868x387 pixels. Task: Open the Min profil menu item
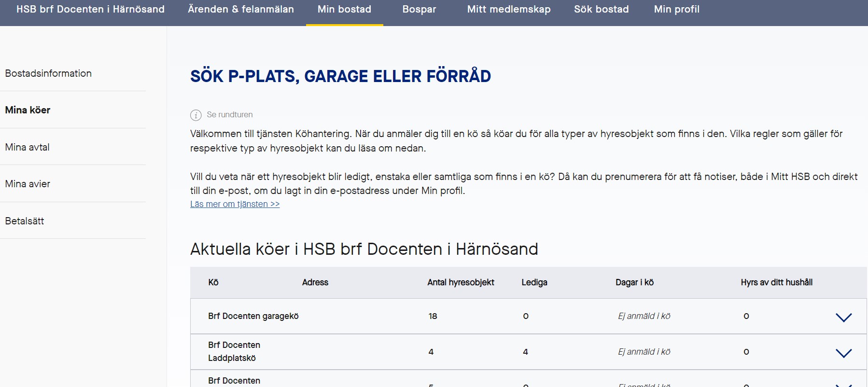coord(676,10)
